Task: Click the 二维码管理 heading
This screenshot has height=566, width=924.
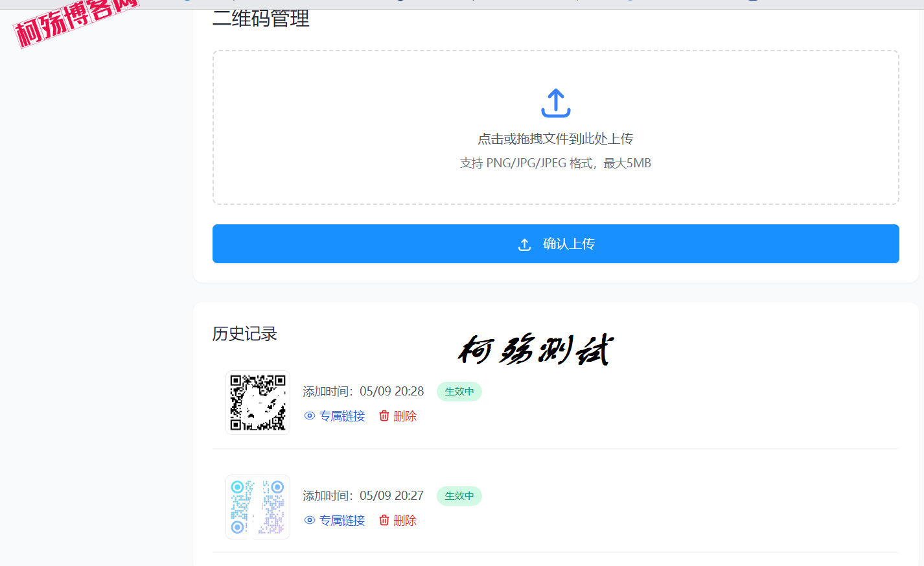Action: point(261,19)
